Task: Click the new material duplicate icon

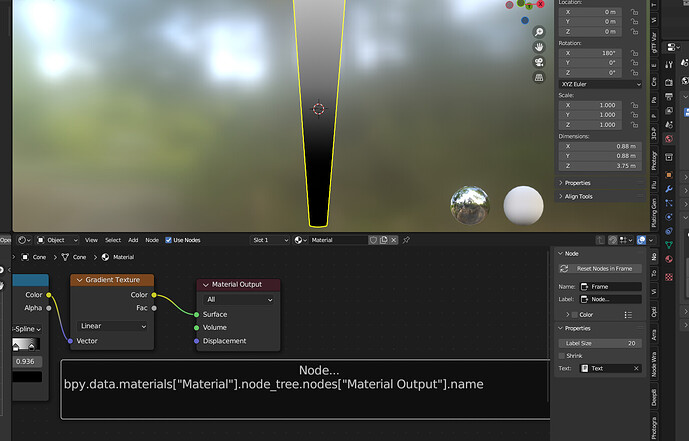Action: point(384,240)
